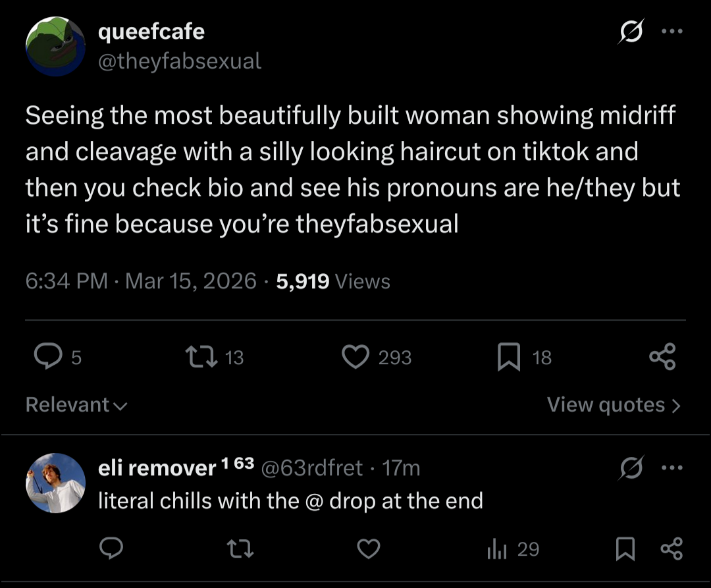Image resolution: width=711 pixels, height=588 pixels.
Task: Like eli remover's reply
Action: coord(369,548)
